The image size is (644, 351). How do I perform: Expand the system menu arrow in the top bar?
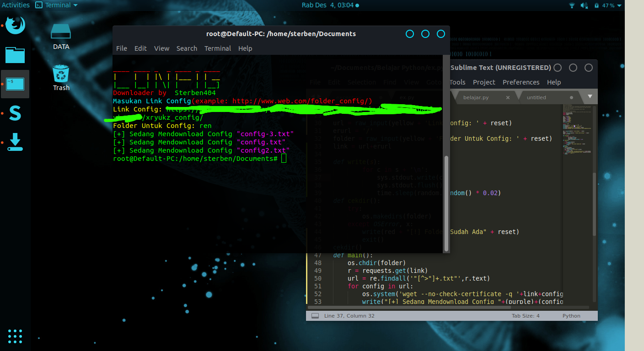619,5
